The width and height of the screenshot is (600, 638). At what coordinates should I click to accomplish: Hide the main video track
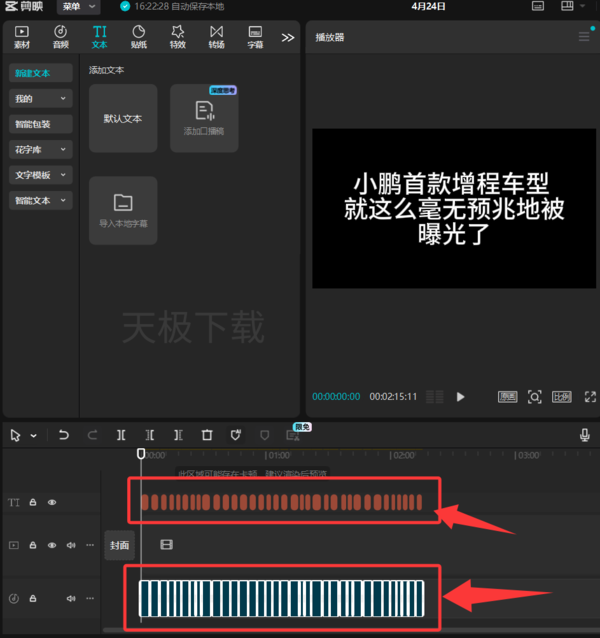click(52, 545)
